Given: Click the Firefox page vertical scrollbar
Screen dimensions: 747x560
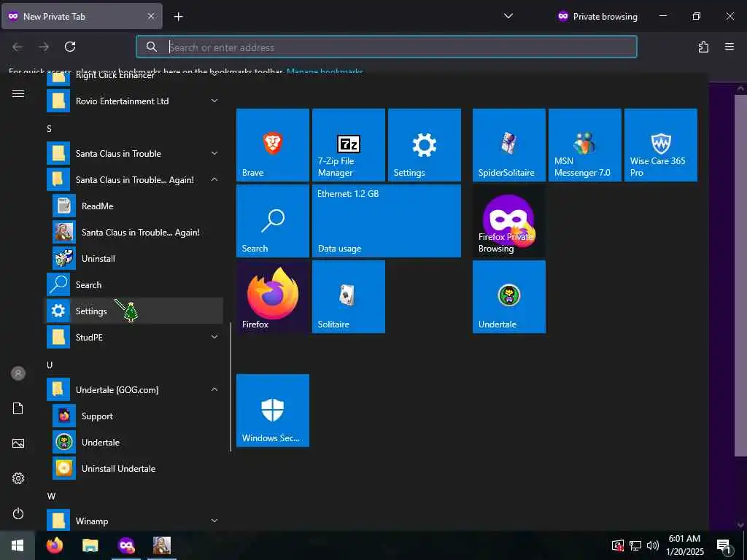Looking at the screenshot, I should (740, 275).
